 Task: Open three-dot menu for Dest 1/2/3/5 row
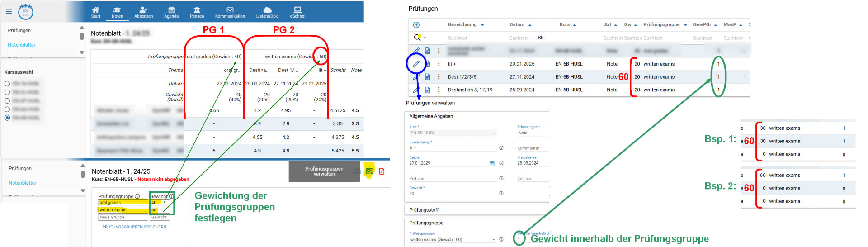(439, 77)
